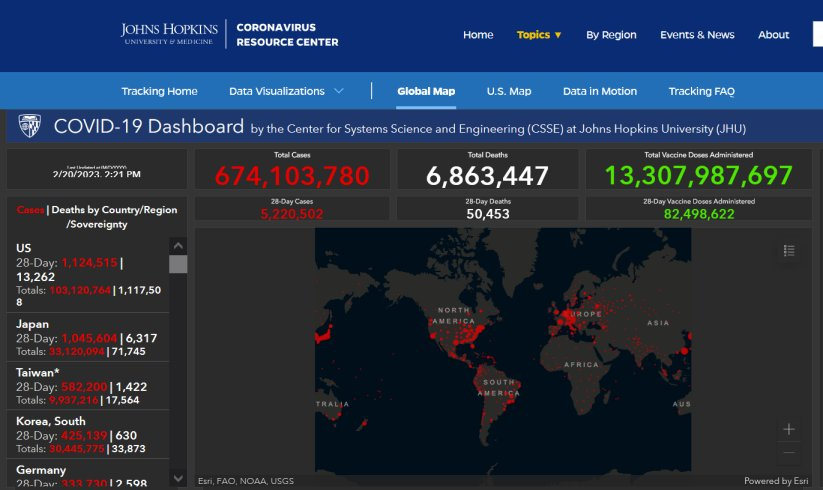This screenshot has height=490, width=823.
Task: Select Tracking Home tab
Action: pos(159,91)
